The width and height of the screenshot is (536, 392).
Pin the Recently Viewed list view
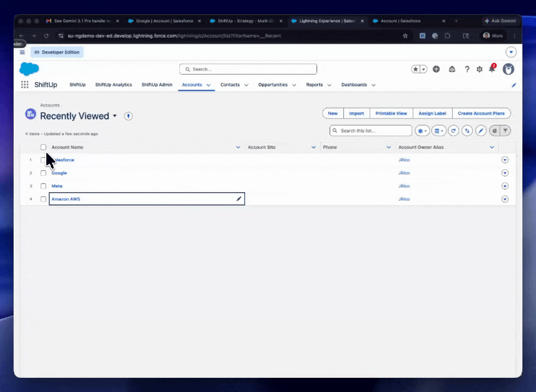click(128, 116)
